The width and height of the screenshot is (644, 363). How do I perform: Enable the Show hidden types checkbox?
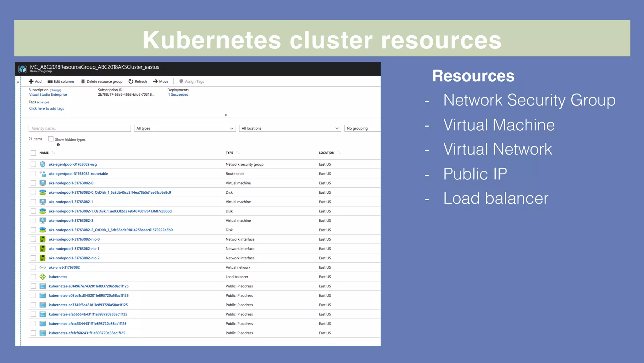coord(51,139)
